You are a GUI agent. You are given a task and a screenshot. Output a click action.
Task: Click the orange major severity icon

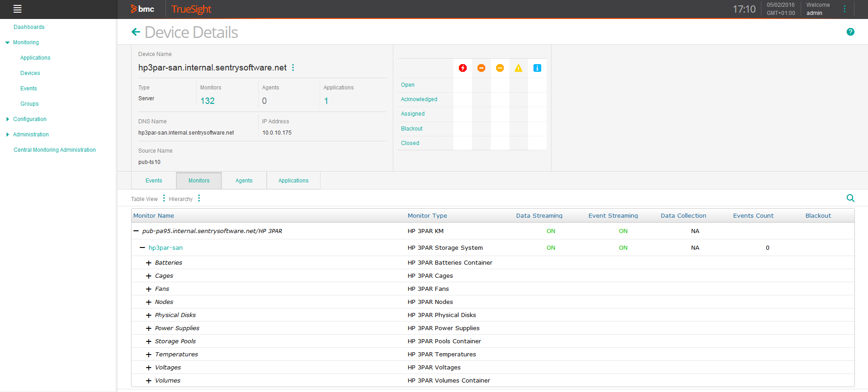click(481, 68)
